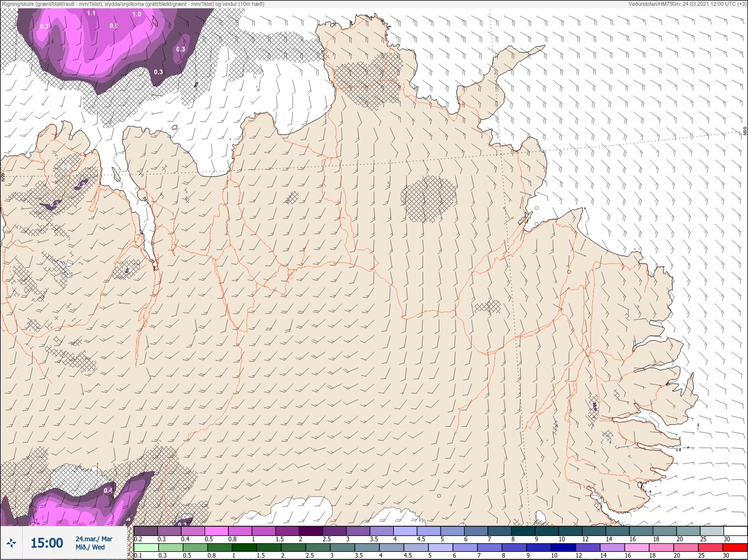
Task: Click the 0.7 precipitation value label
Action: (x=44, y=26)
